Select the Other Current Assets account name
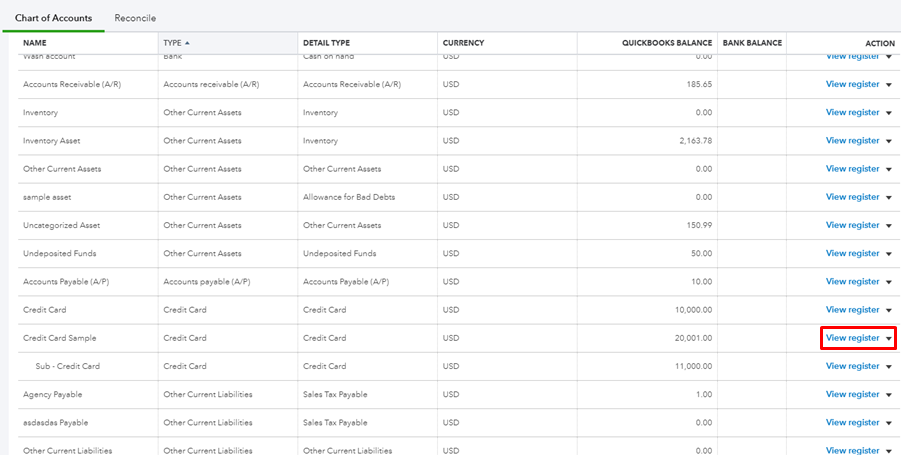 (62, 169)
